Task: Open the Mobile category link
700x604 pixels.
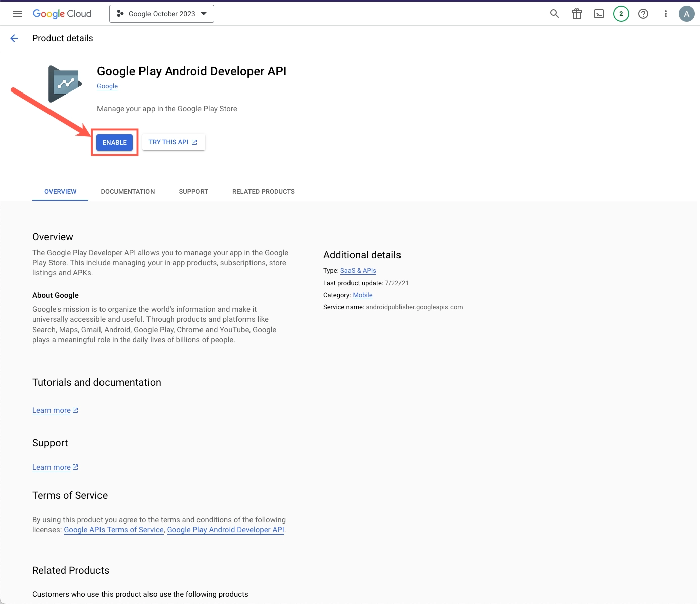Action: (363, 295)
